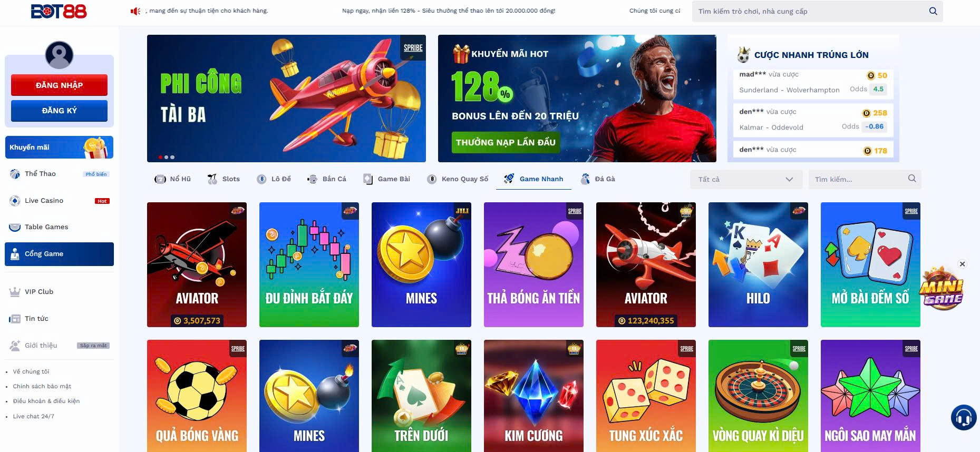Click the ĐĂNG NHẬP button

[x=59, y=85]
